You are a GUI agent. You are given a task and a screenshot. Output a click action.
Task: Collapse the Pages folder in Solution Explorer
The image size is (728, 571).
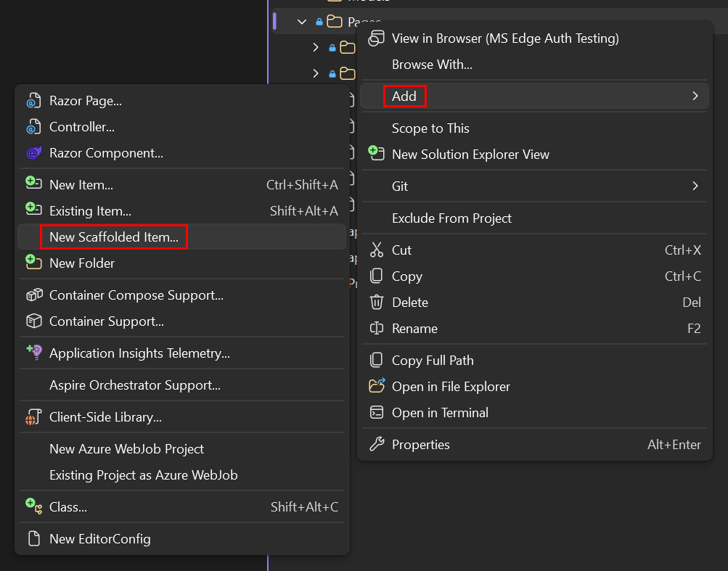[x=302, y=21]
